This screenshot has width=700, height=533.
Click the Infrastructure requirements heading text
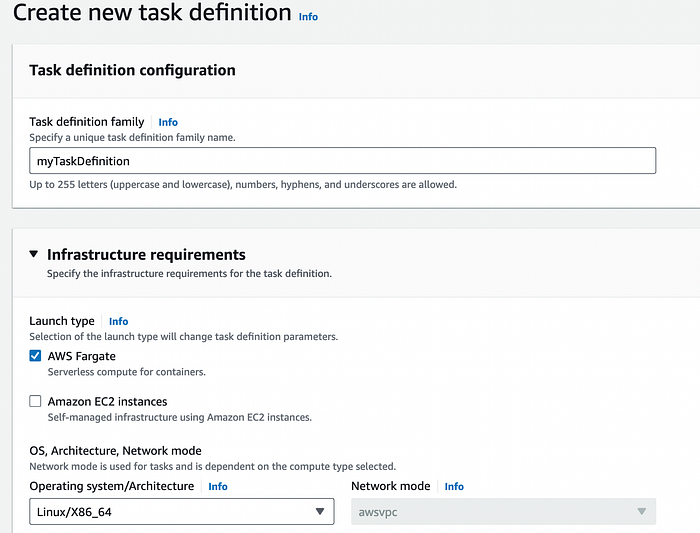146,254
